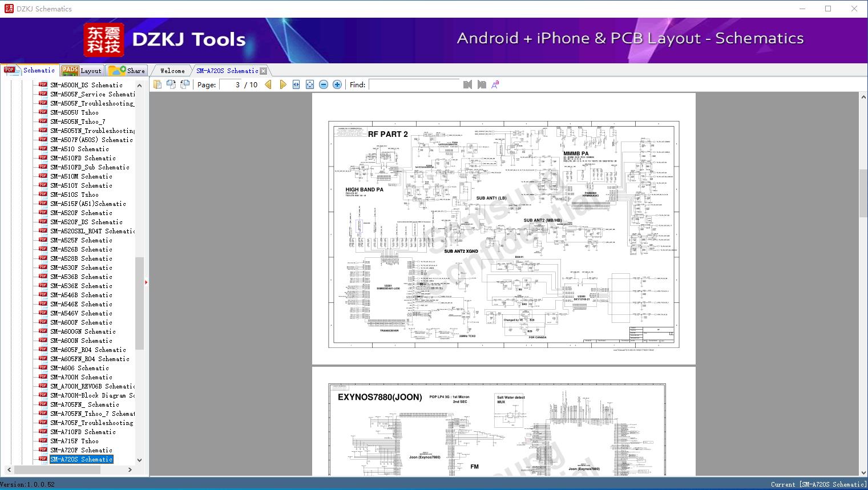Open the Share tab
The width and height of the screenshot is (868, 490).
click(128, 71)
